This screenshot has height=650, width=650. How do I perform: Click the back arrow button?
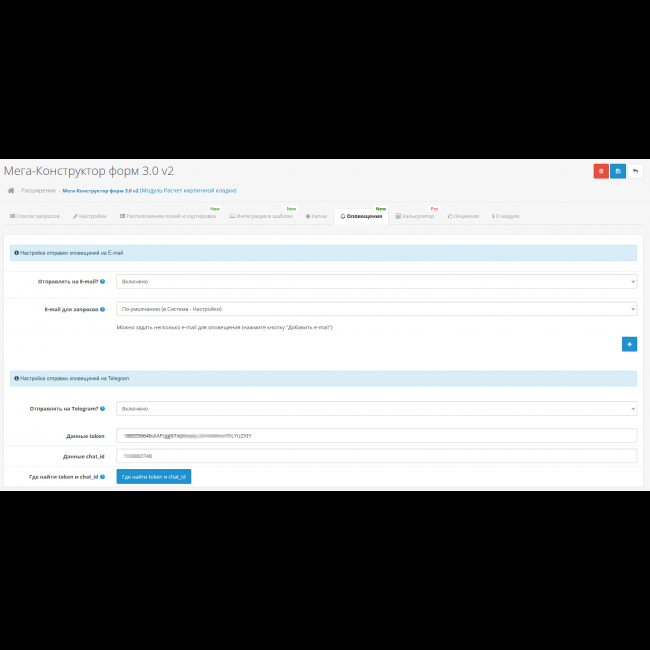(635, 172)
